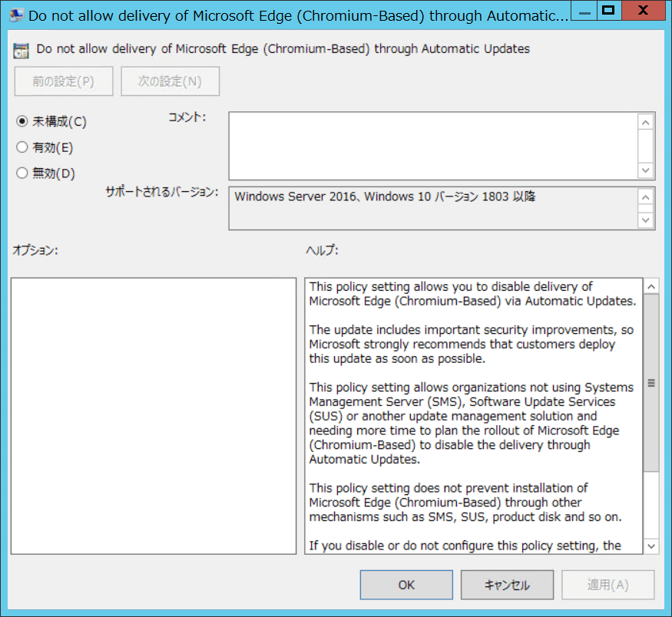This screenshot has width=672, height=617.
Task: Click the 適用(A) button
Action: point(608,585)
